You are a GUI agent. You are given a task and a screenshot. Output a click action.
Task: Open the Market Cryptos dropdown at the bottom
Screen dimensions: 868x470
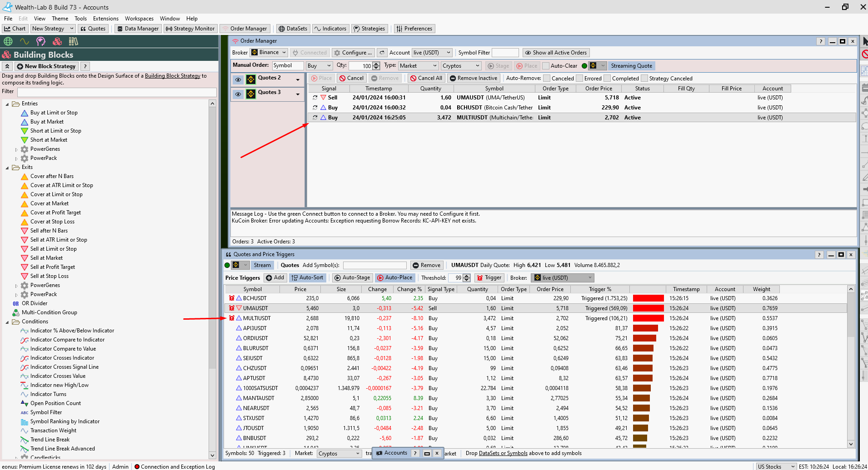339,453
